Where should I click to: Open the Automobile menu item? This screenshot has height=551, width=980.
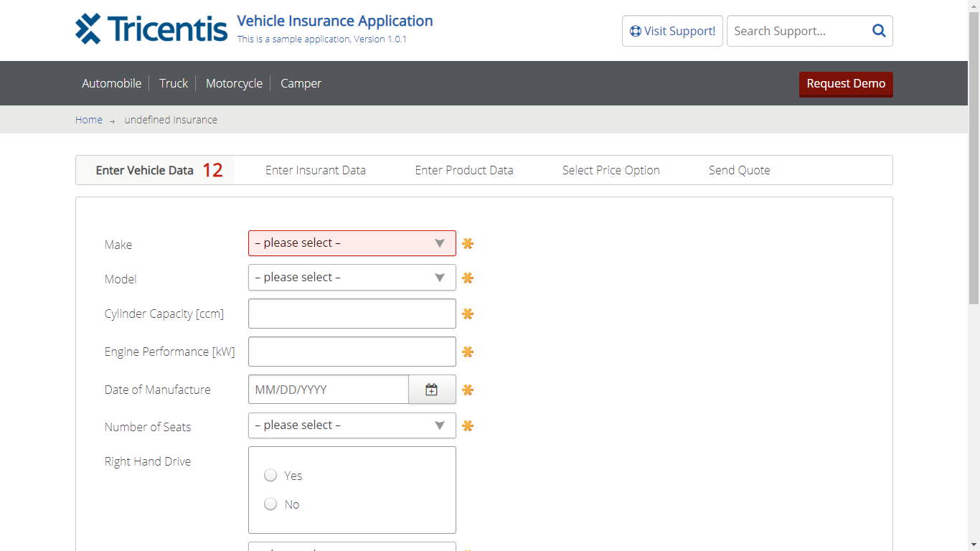[x=112, y=83]
